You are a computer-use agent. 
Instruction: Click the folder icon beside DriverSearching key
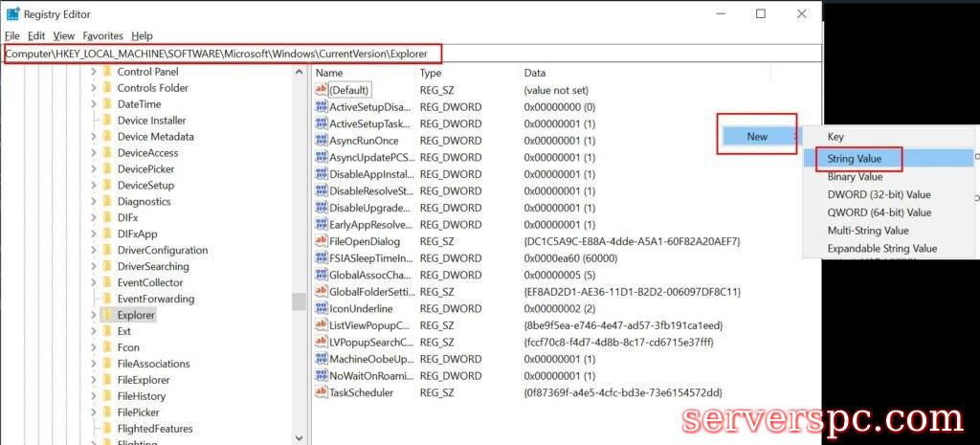coord(106,267)
